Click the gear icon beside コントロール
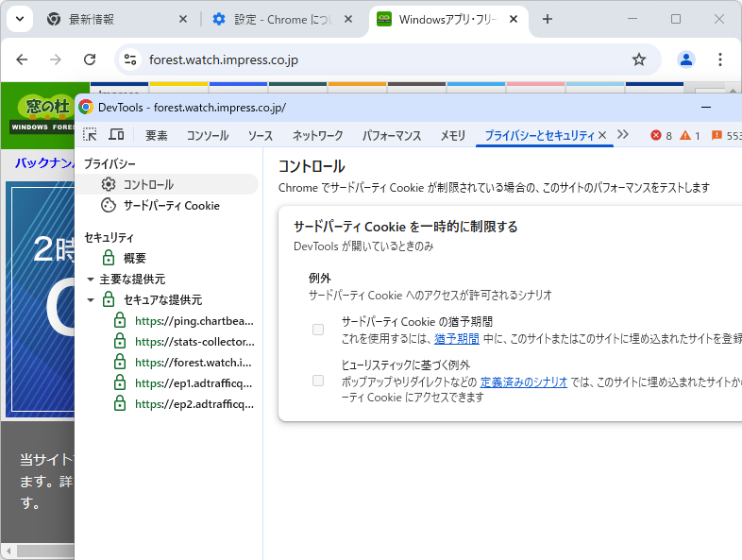The height and width of the screenshot is (560, 742). (x=109, y=184)
